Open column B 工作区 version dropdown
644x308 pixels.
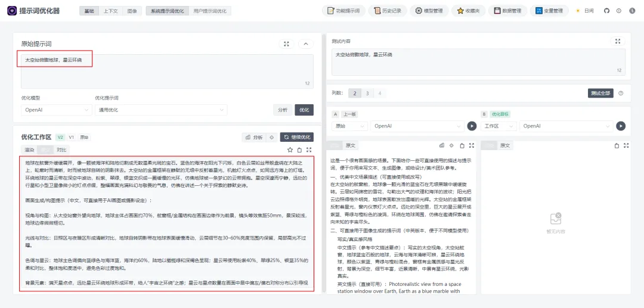coord(499,126)
